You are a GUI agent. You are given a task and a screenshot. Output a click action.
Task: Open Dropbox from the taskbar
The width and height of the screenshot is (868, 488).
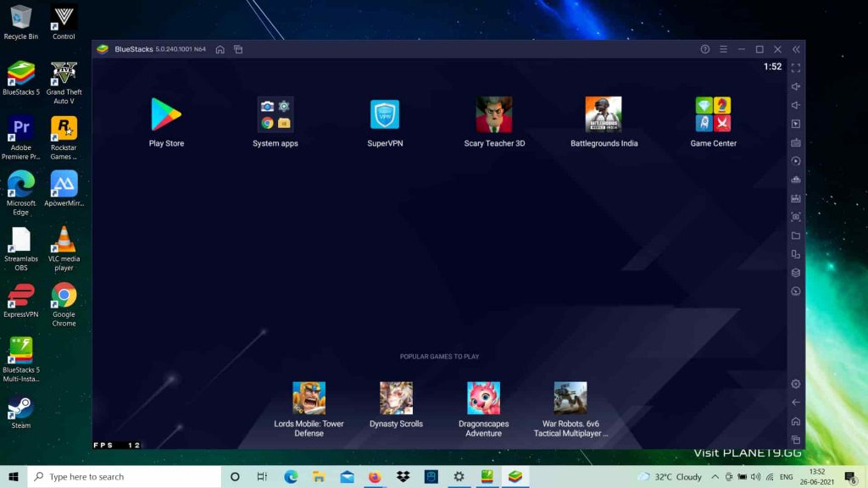[x=403, y=476]
